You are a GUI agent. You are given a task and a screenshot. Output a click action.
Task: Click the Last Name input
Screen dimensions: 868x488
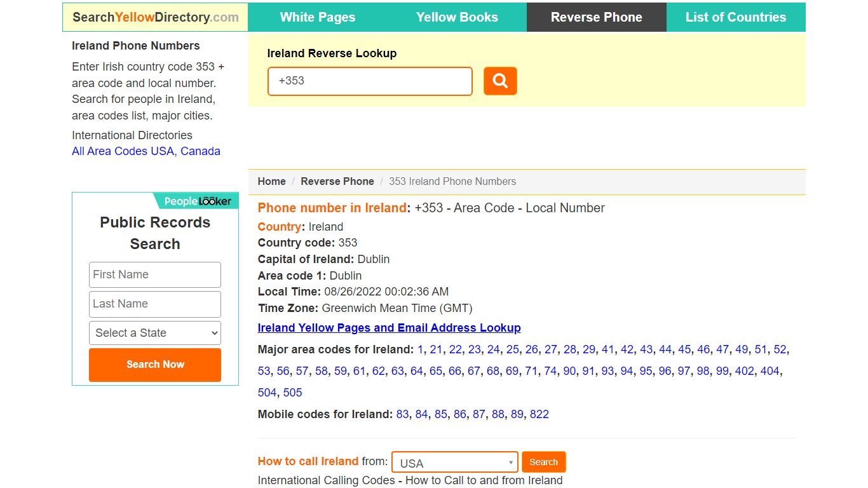pos(155,304)
